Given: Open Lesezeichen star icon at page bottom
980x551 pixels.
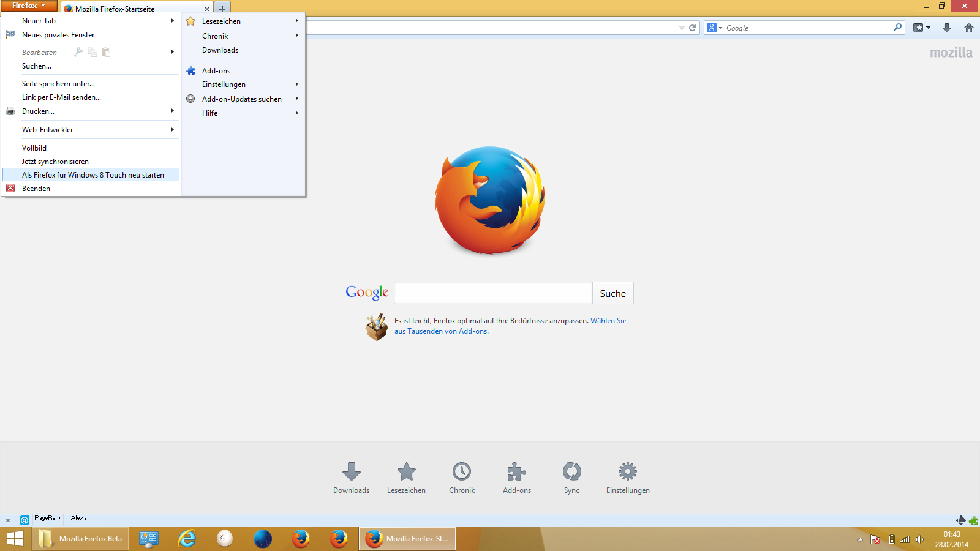Looking at the screenshot, I should [x=406, y=471].
